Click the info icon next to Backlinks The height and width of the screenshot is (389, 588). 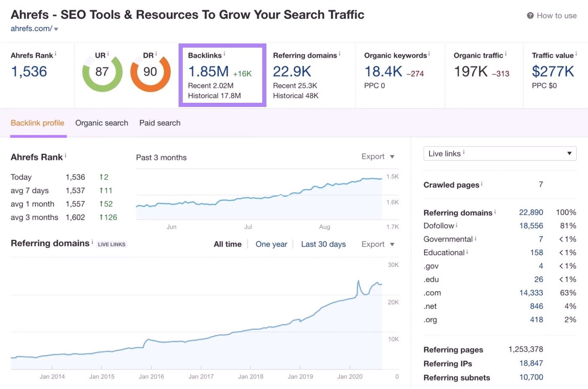pos(224,54)
